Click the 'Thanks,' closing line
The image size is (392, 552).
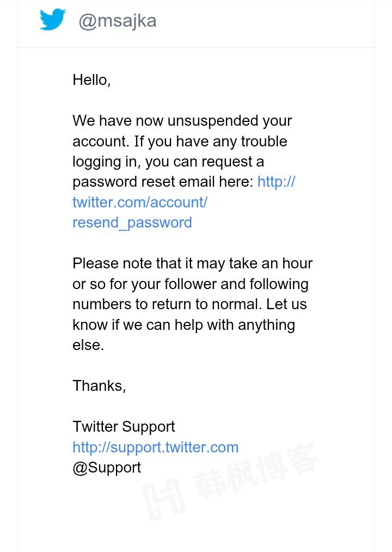coord(99,386)
